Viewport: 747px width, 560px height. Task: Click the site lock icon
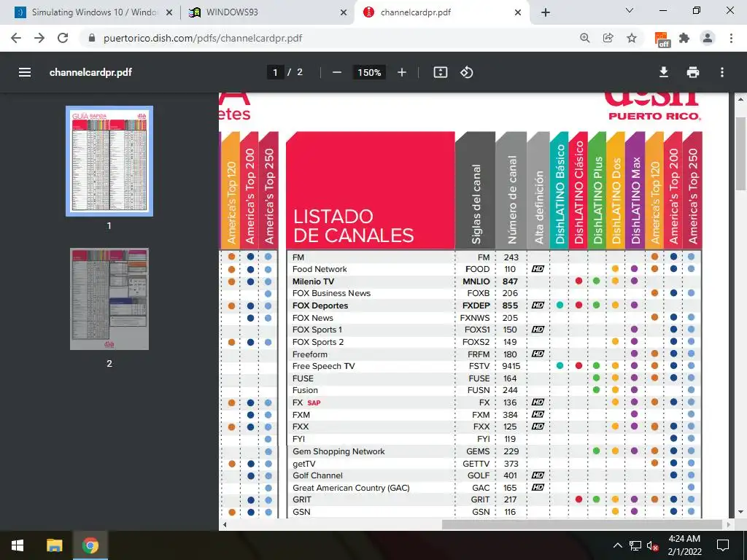[92, 38]
